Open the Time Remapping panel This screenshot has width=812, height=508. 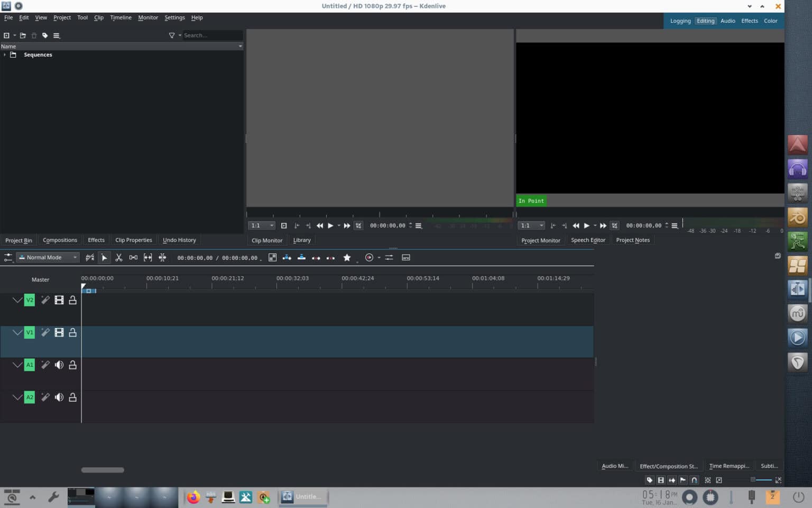[728, 466]
